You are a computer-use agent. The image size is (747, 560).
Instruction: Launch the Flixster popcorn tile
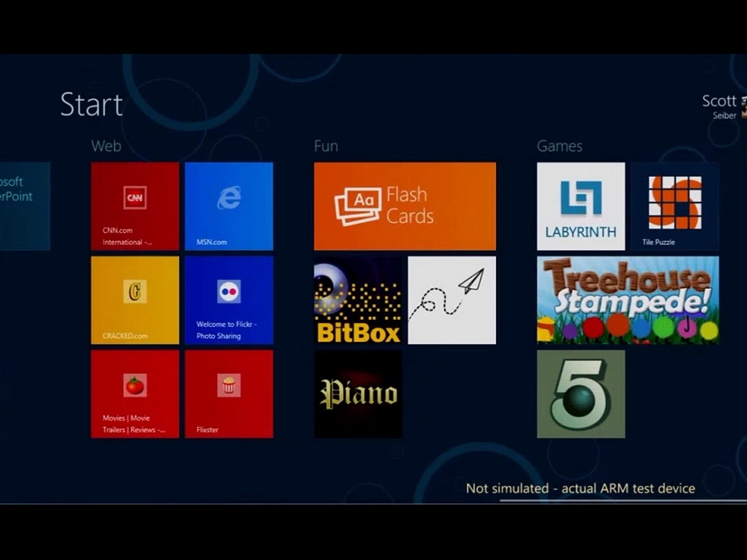tap(229, 394)
